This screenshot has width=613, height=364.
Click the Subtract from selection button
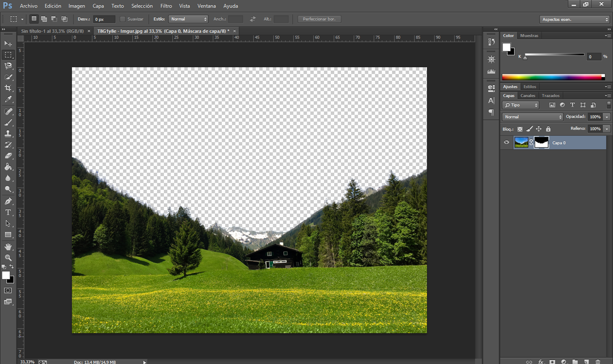pos(54,19)
